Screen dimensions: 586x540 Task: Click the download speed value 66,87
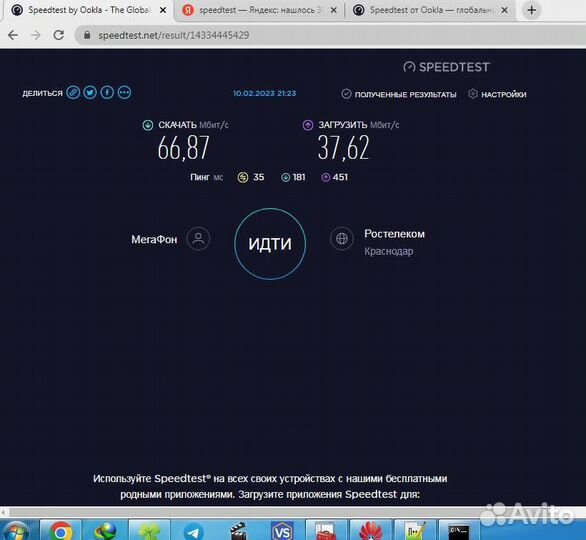point(183,148)
